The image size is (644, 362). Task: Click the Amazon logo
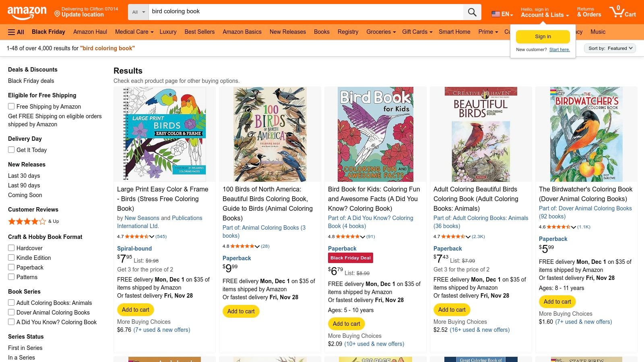[x=27, y=11]
